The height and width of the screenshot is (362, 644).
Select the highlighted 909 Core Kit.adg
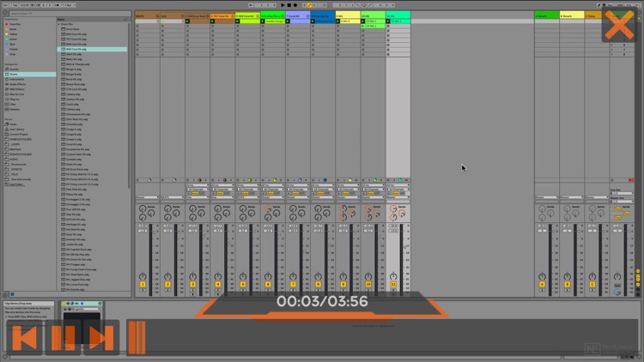92,49
